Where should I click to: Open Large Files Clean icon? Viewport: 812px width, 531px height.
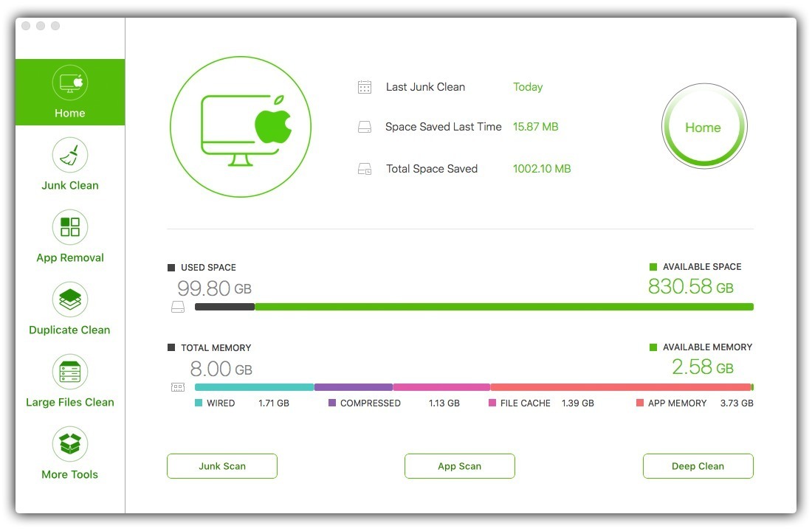coord(70,372)
